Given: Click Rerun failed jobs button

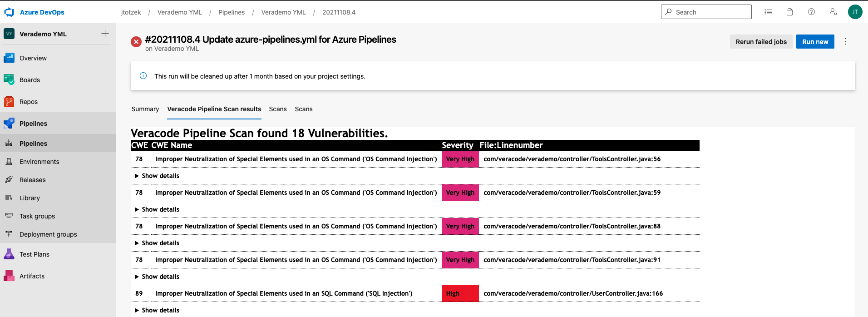Looking at the screenshot, I should click(761, 42).
